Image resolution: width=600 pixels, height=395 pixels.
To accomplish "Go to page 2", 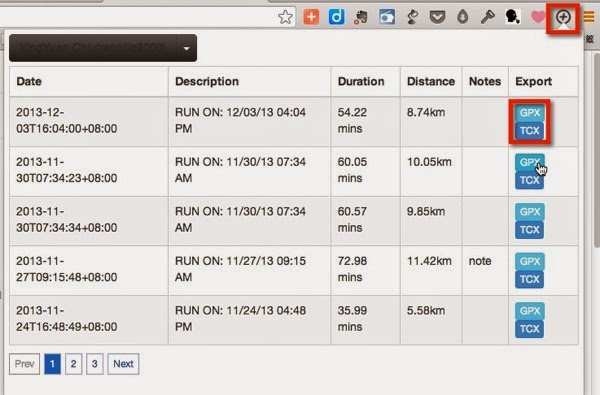I will click(73, 364).
